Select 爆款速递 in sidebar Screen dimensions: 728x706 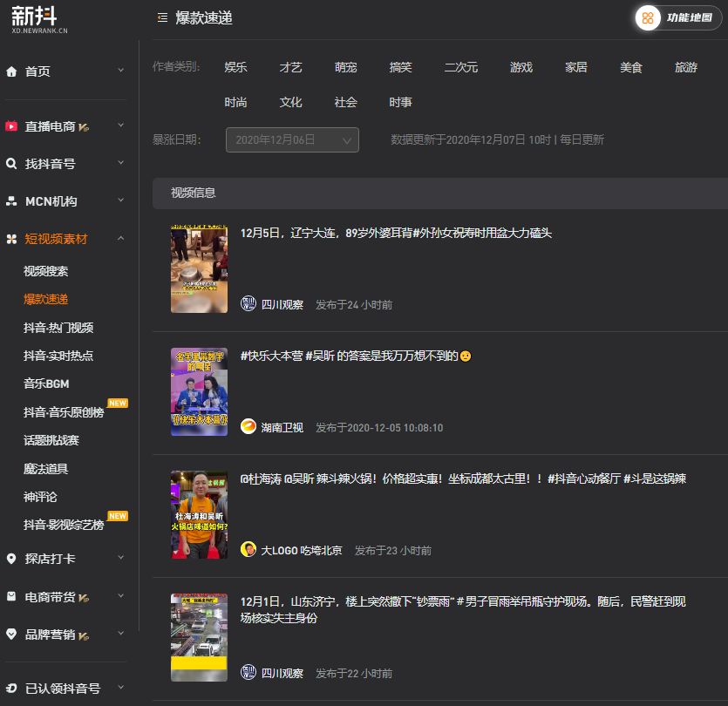[46, 299]
